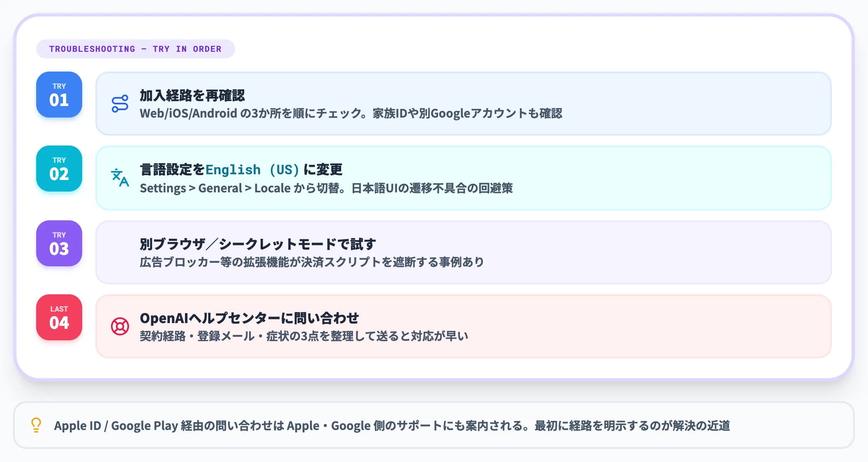Click the translate icon beside 言語設定

[120, 178]
